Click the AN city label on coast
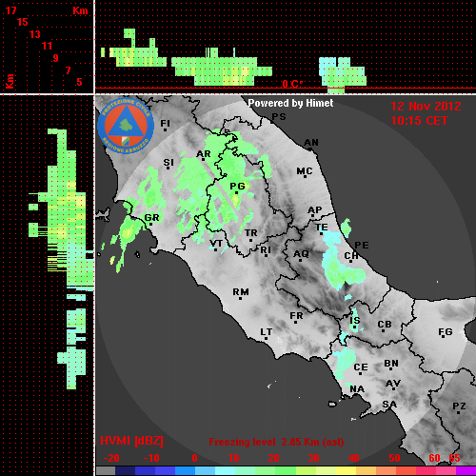This screenshot has height=476, width=476. 311,143
